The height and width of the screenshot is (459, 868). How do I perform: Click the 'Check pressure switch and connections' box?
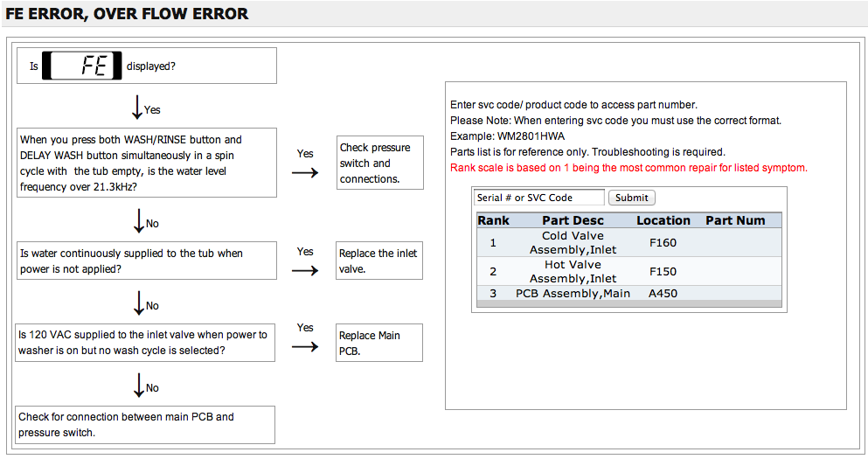pos(379,163)
